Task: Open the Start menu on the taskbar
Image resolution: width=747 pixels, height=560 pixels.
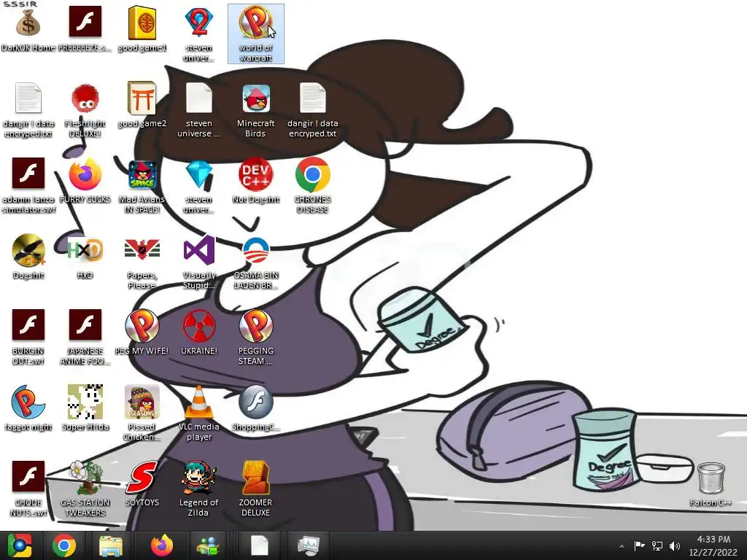Action: (20, 545)
